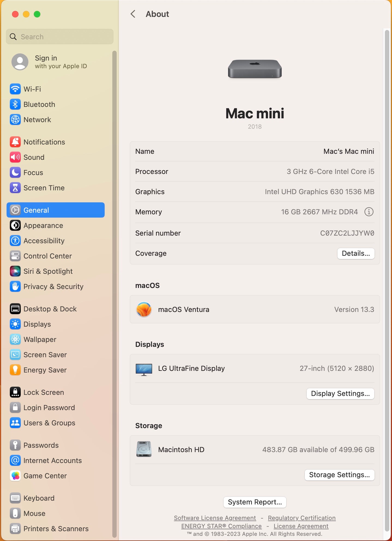Image resolution: width=392 pixels, height=541 pixels.
Task: Click the serial number C07ZC2LJJYW0
Action: [347, 233]
